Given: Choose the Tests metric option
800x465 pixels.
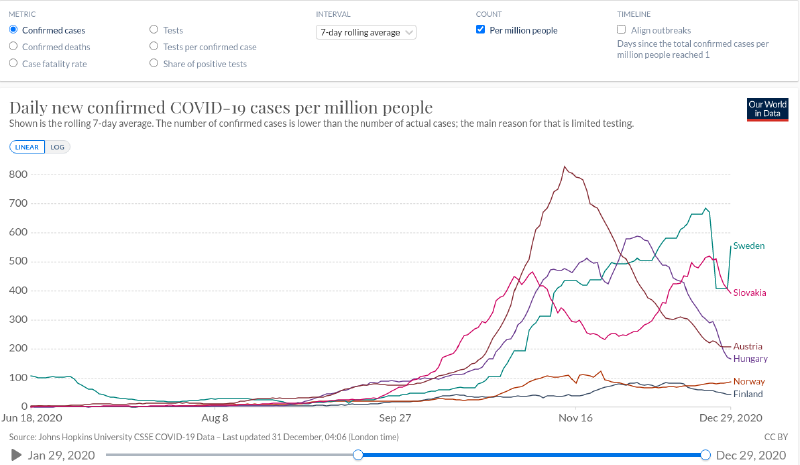Looking at the screenshot, I should (153, 30).
